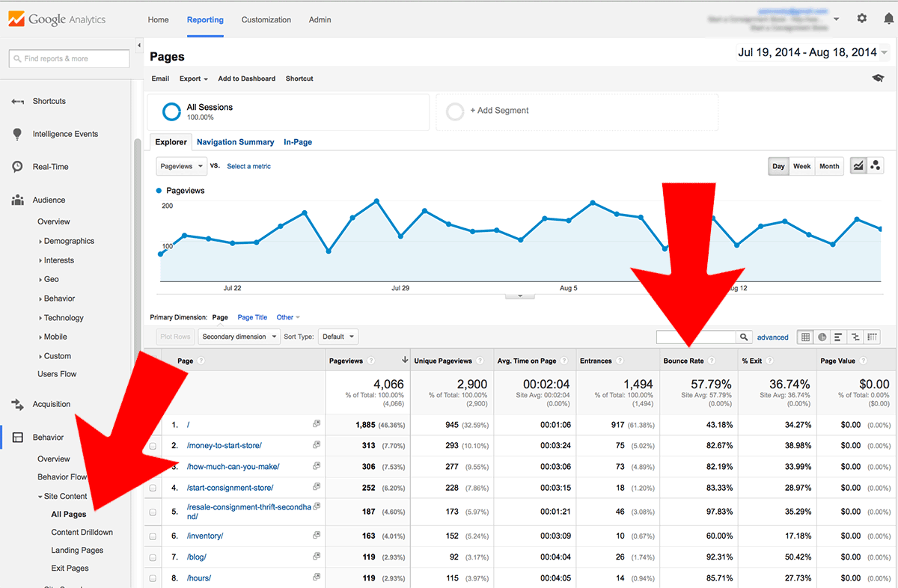Check the /money-to-start-store/ row checkbox
The image size is (898, 588).
pos(153,446)
